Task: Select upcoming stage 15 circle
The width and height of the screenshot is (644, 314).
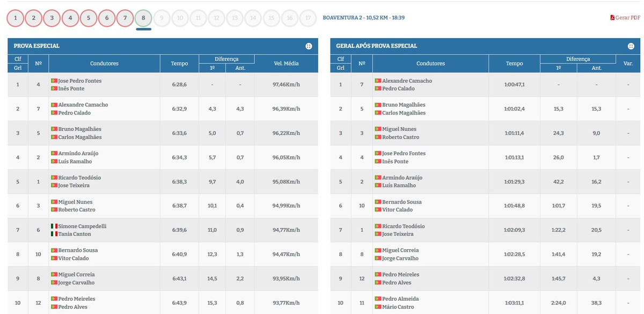Action: (272, 18)
